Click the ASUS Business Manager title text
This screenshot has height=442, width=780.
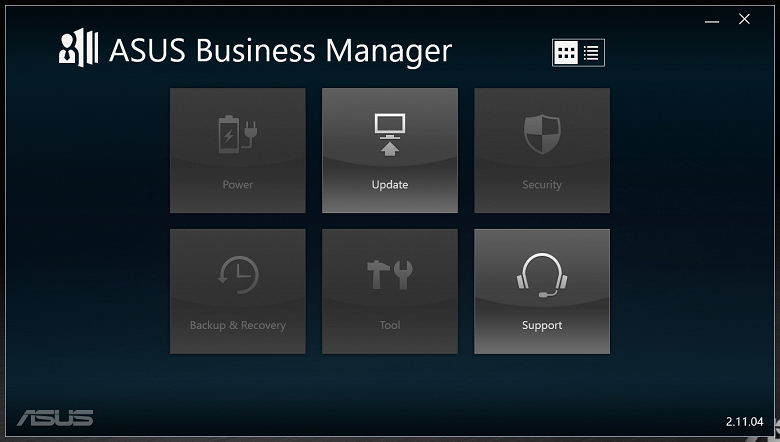click(281, 51)
